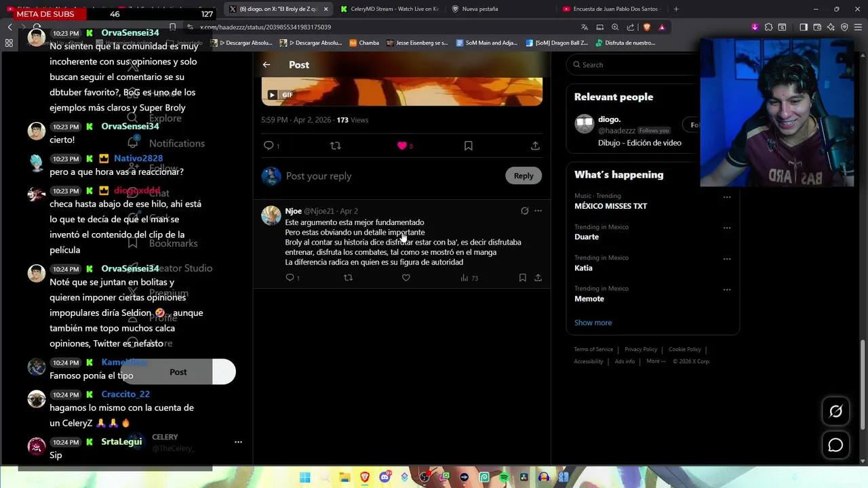The width and height of the screenshot is (868, 488).
Task: Open Grok floating button
Action: [x=835, y=411]
